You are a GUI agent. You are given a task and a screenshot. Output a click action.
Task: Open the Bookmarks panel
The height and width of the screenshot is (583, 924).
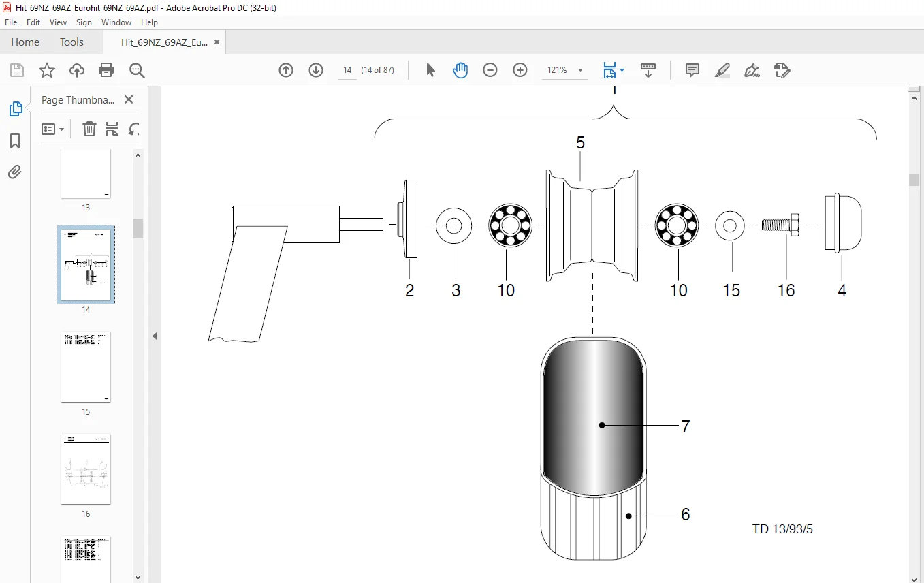15,141
